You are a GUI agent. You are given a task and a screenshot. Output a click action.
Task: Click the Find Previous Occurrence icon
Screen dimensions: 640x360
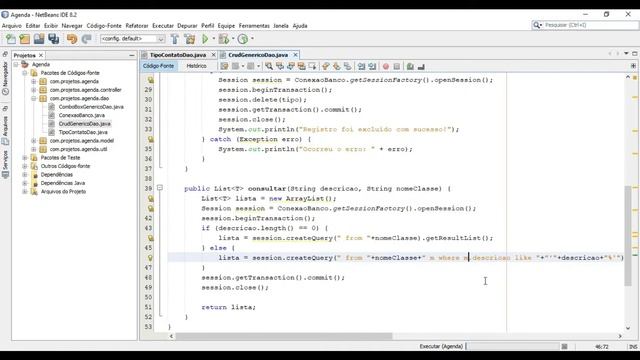point(280,66)
